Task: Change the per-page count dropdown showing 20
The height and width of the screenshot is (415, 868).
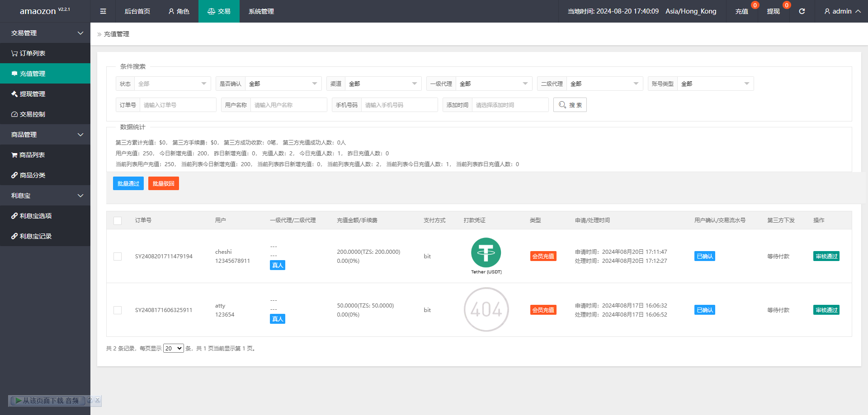Action: [x=173, y=348]
